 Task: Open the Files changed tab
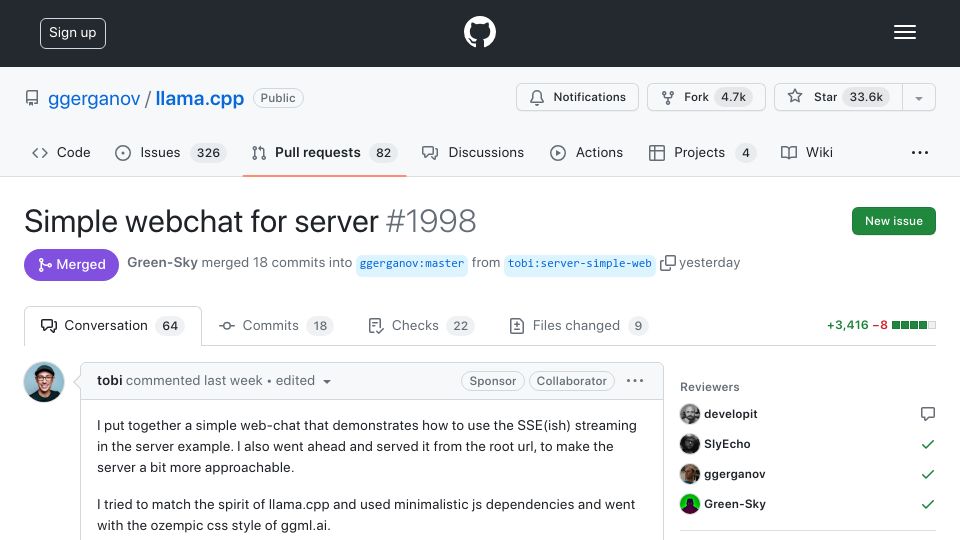point(579,326)
